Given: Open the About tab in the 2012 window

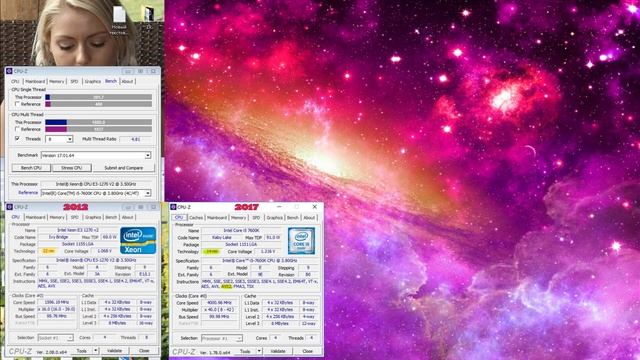Looking at the screenshot, I should (128, 218).
